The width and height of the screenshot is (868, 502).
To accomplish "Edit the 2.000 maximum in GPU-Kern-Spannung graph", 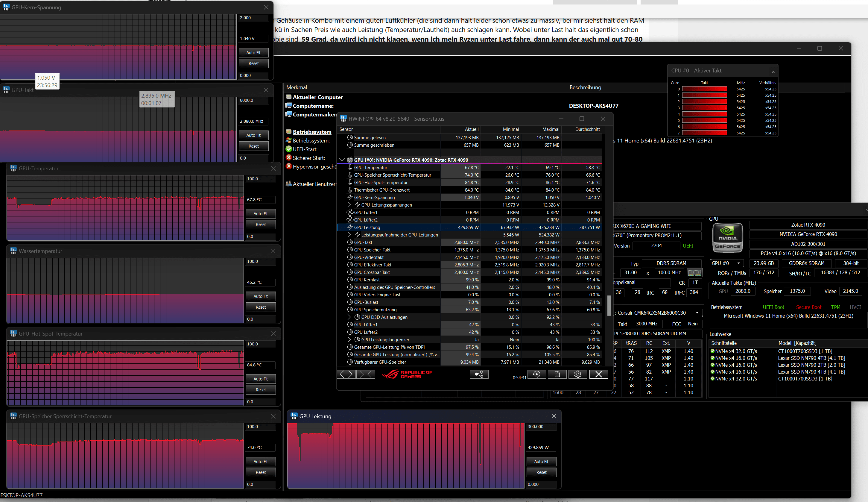I will 253,18.
